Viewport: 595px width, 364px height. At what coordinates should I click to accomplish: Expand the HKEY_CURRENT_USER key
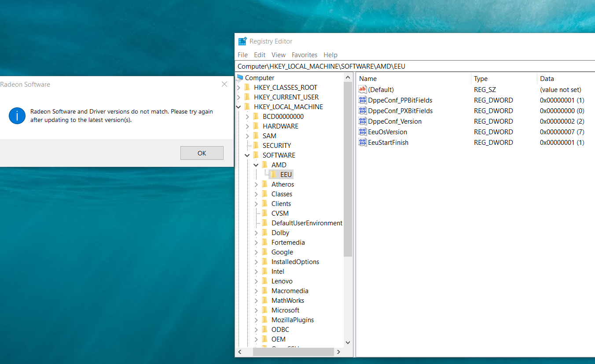tap(239, 97)
